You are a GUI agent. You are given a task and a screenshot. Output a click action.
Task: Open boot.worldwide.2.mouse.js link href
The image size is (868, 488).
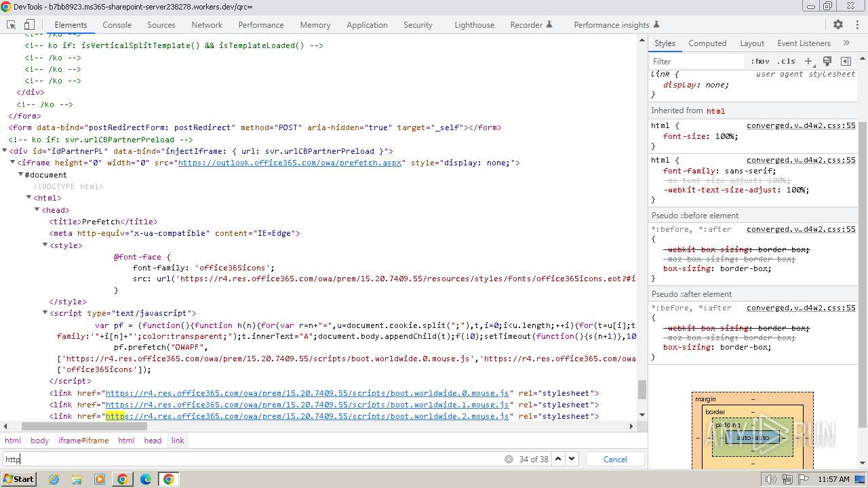click(307, 416)
